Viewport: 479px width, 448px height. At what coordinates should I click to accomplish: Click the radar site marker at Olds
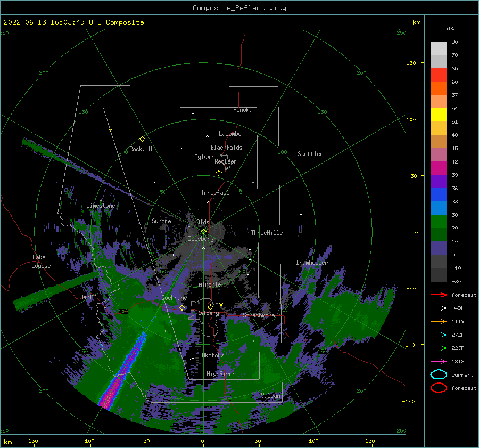[x=203, y=232]
